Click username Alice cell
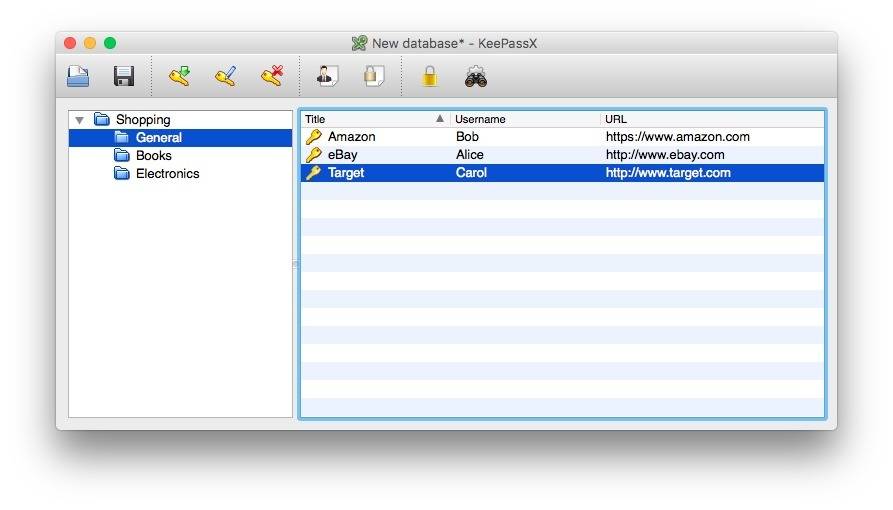This screenshot has height=510, width=893. [x=469, y=155]
